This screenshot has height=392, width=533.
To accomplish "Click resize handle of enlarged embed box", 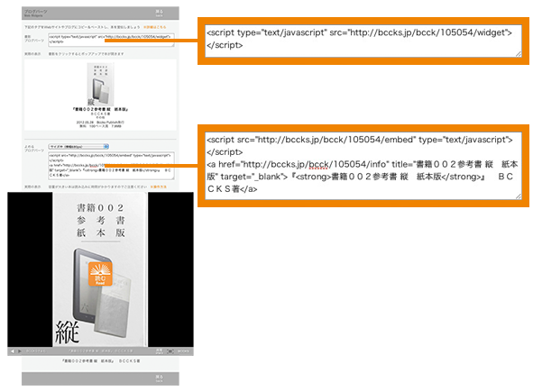I will pyautogui.click(x=519, y=196).
